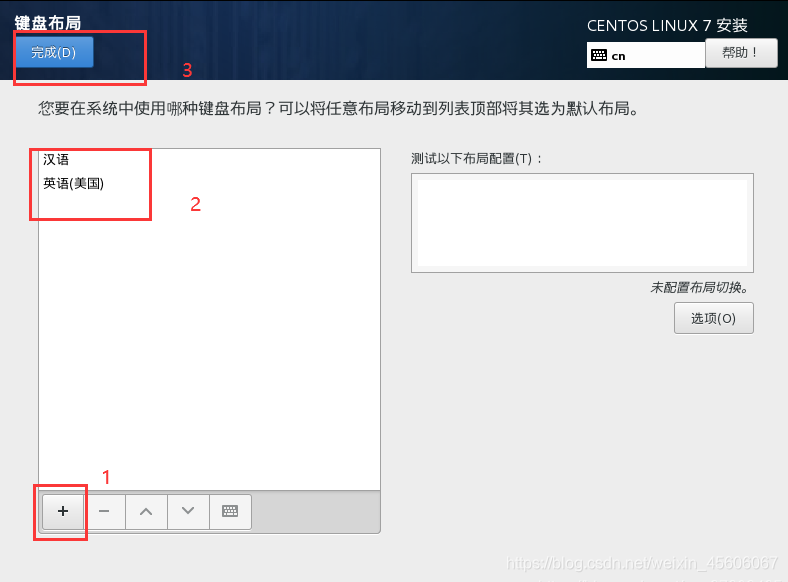Click keyboard icon beside cn indicator
The image size is (788, 582).
click(599, 55)
